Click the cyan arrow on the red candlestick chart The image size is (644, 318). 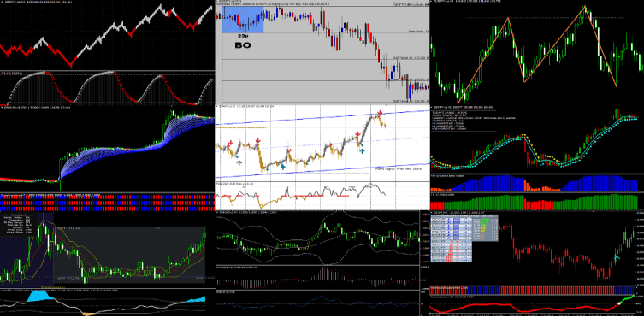(x=617, y=257)
